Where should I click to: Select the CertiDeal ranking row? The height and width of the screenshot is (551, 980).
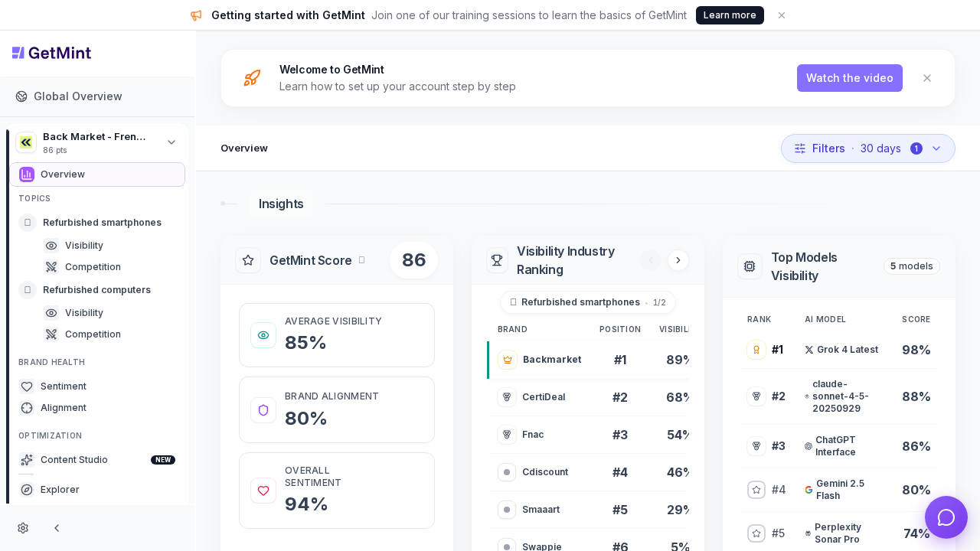tap(589, 397)
